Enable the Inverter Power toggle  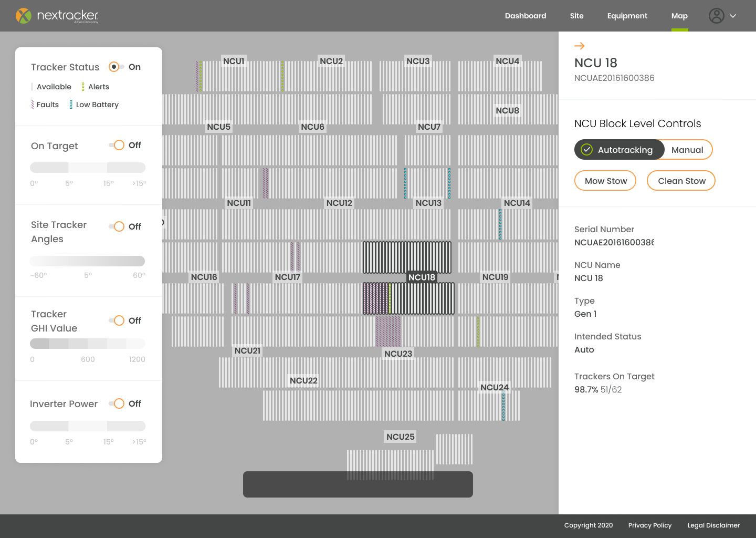point(117,403)
